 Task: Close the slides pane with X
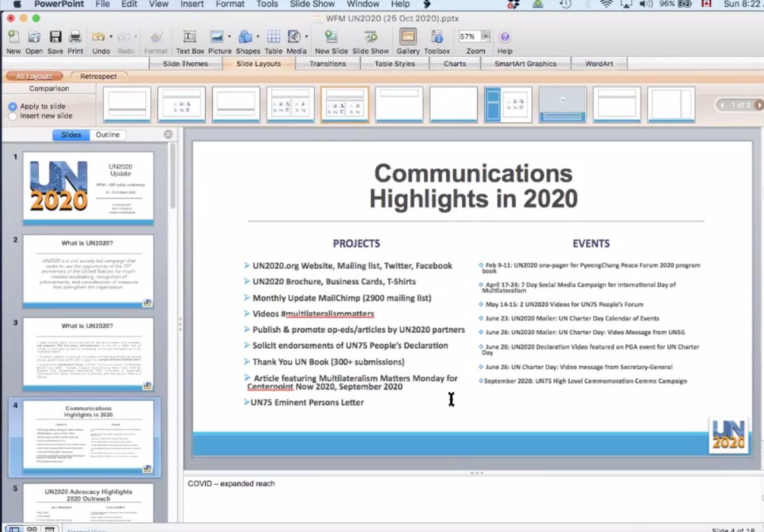tap(168, 134)
